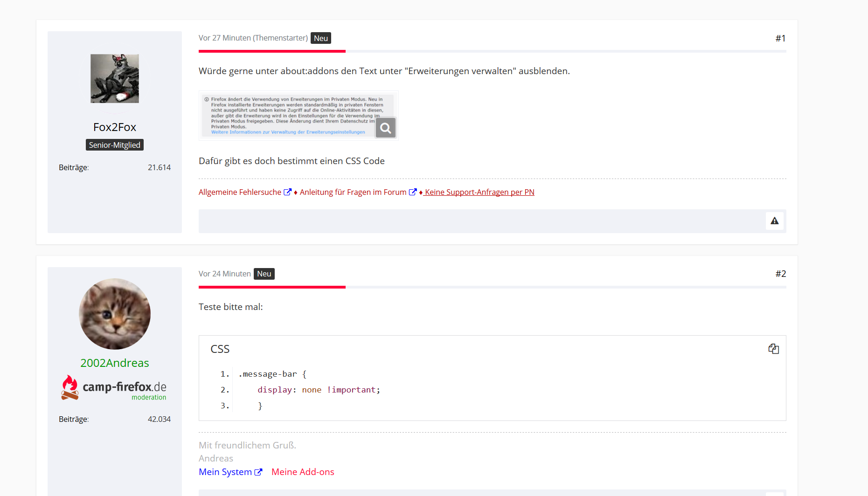The height and width of the screenshot is (496, 868).
Task: Click the sentence about hiding about:addons text
Action: point(384,71)
